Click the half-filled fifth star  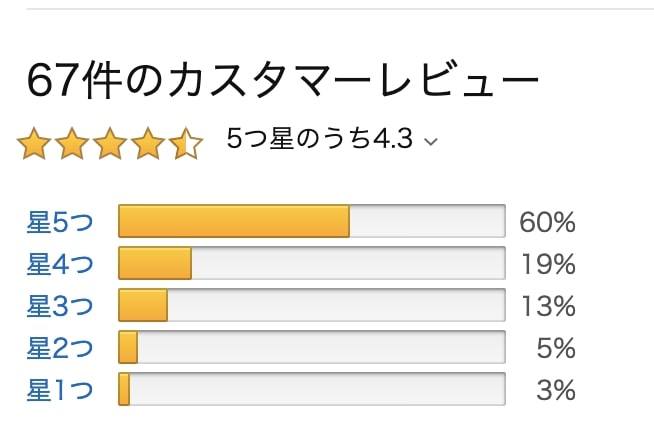[186, 144]
